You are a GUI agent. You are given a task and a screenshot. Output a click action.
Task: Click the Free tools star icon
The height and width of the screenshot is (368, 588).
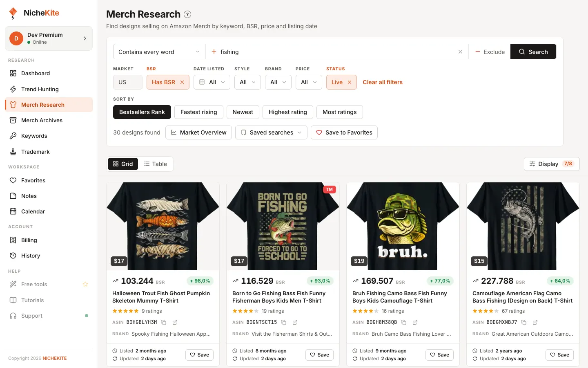85,284
